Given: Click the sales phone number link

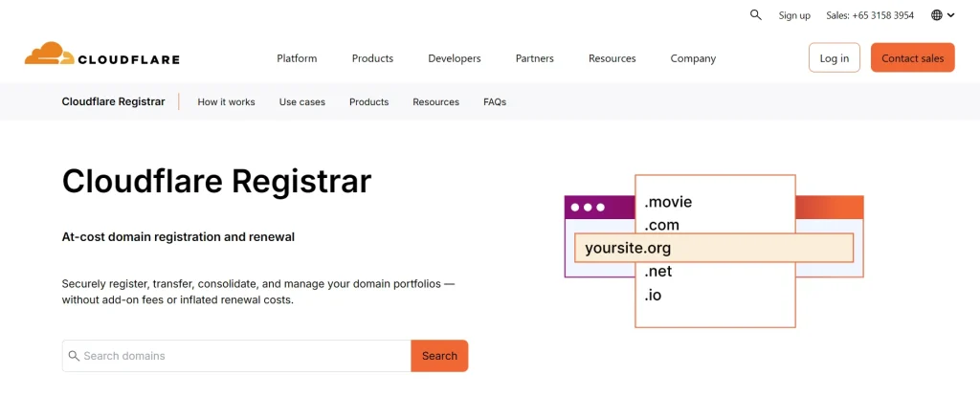Looking at the screenshot, I should [870, 15].
